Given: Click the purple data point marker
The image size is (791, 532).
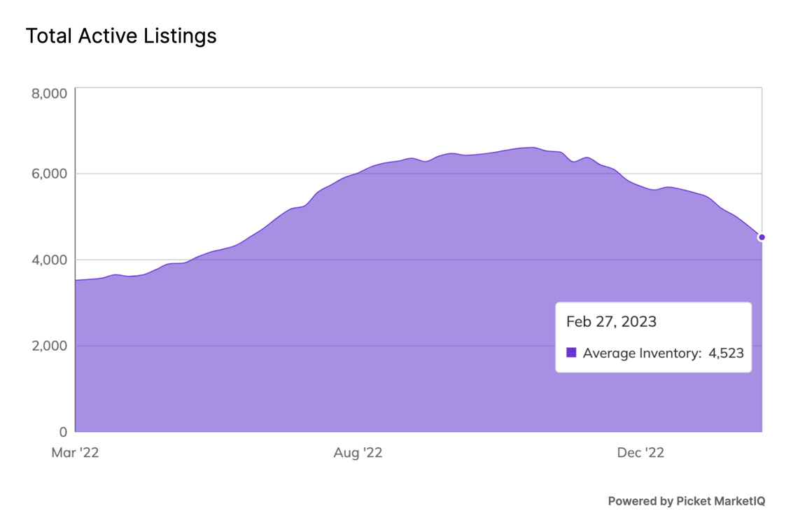Looking at the screenshot, I should coord(762,237).
